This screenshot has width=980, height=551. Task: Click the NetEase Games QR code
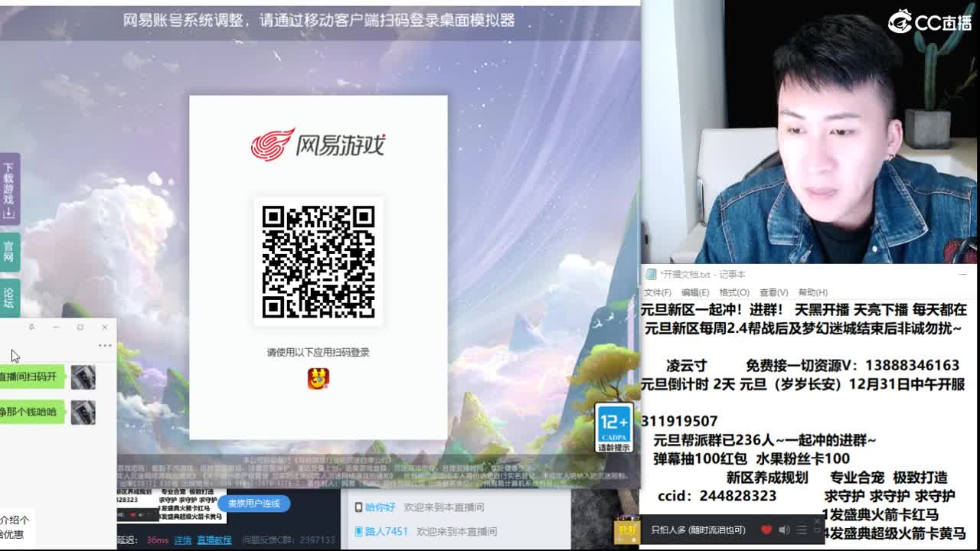click(x=318, y=262)
